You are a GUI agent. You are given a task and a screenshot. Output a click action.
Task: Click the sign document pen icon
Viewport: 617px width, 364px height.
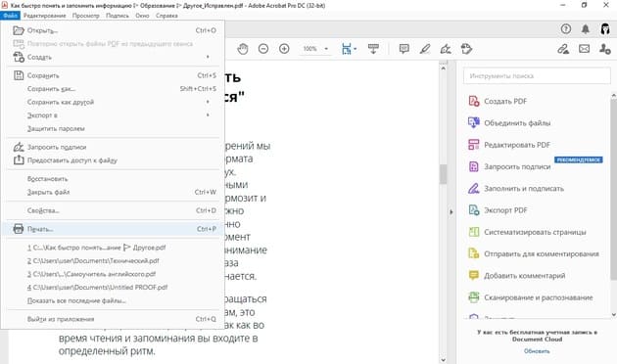[x=446, y=49]
